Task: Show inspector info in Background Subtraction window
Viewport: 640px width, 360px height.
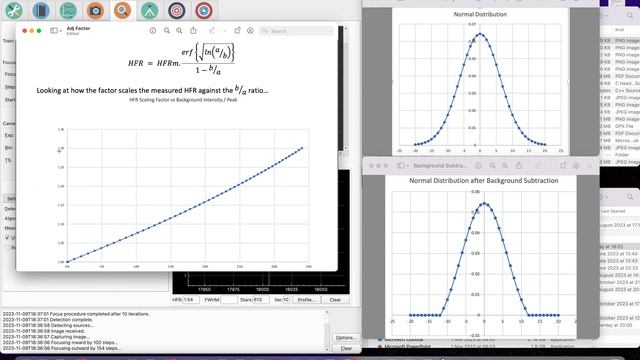Action: pyautogui.click(x=478, y=166)
